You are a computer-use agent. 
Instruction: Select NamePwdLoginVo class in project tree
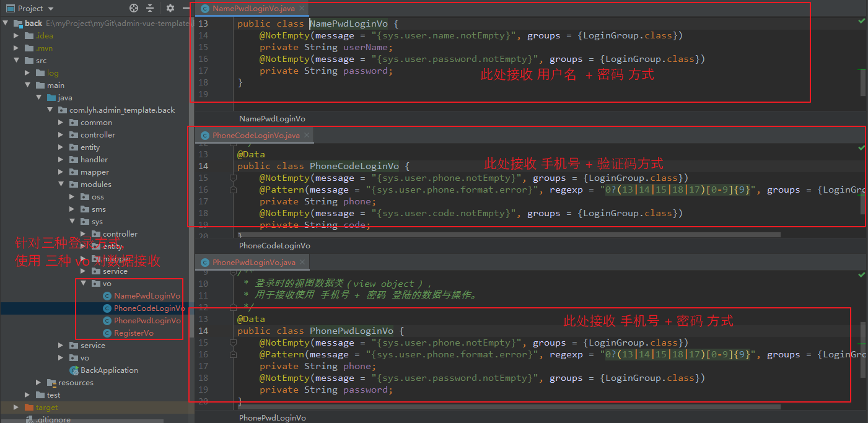tap(147, 296)
